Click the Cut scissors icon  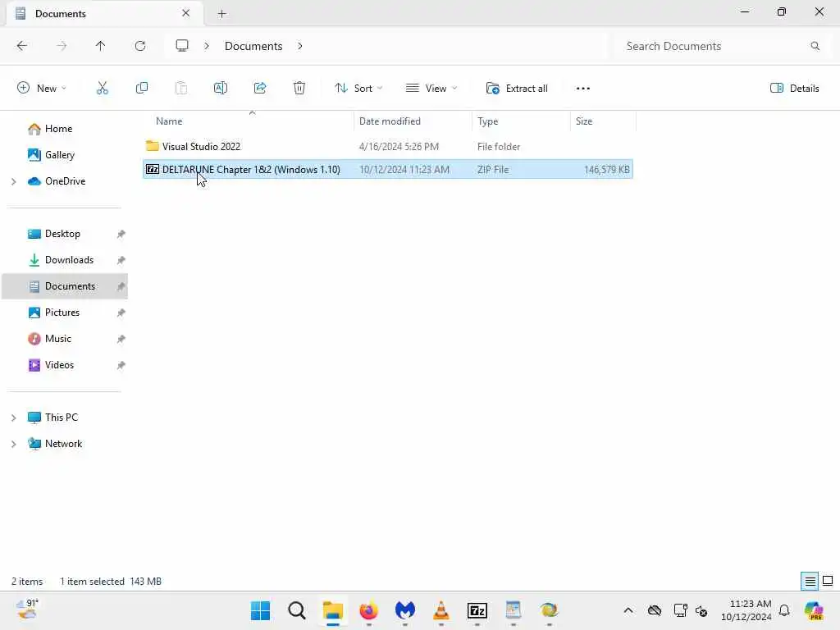coord(102,89)
